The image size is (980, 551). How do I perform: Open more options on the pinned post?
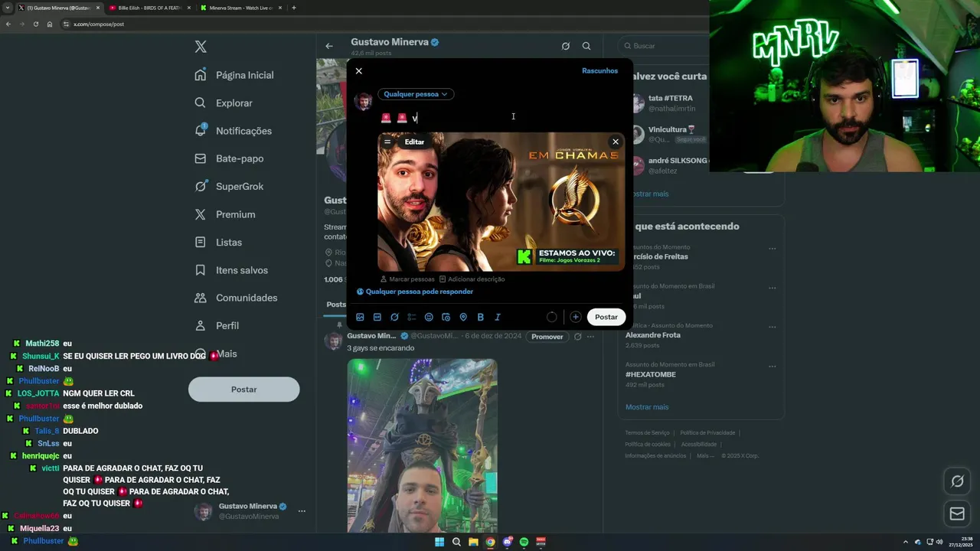tap(590, 336)
